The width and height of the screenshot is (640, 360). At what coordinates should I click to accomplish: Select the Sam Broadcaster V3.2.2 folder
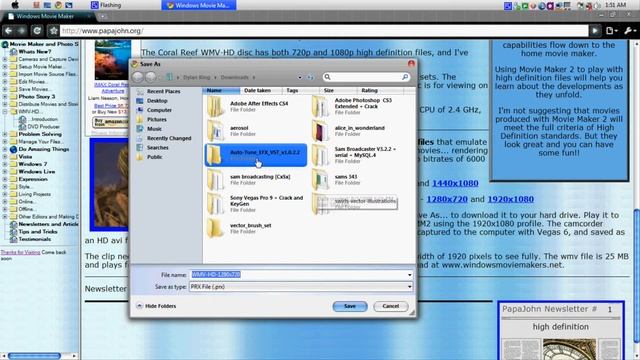tap(359, 155)
